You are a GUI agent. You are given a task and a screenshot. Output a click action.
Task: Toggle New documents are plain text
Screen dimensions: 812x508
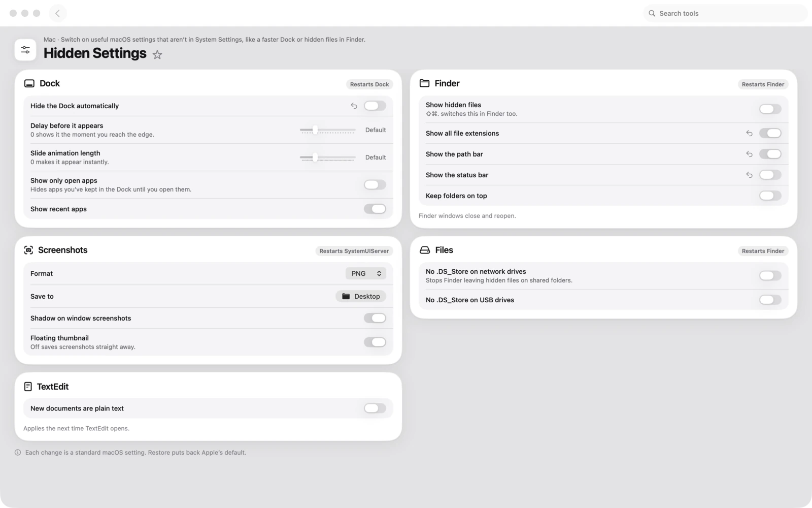click(375, 408)
